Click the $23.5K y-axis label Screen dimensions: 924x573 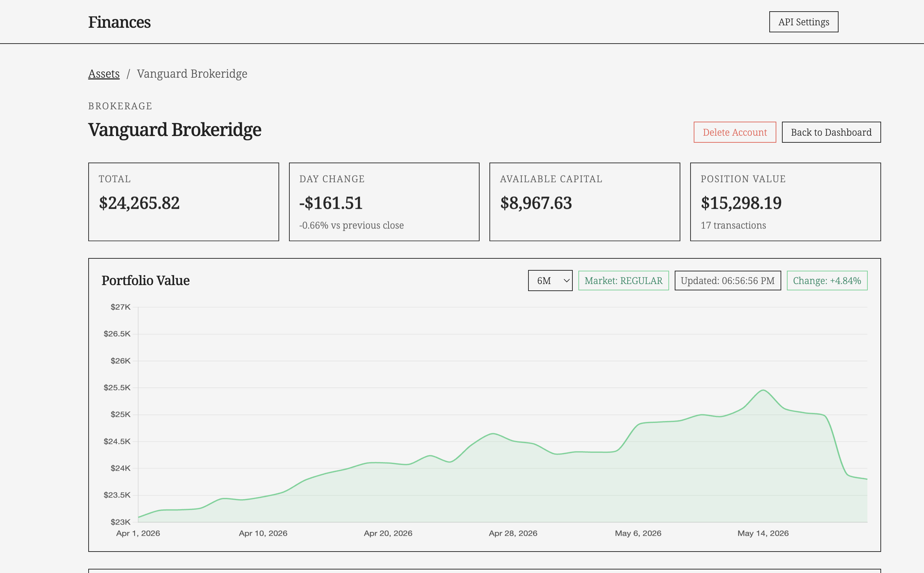117,495
